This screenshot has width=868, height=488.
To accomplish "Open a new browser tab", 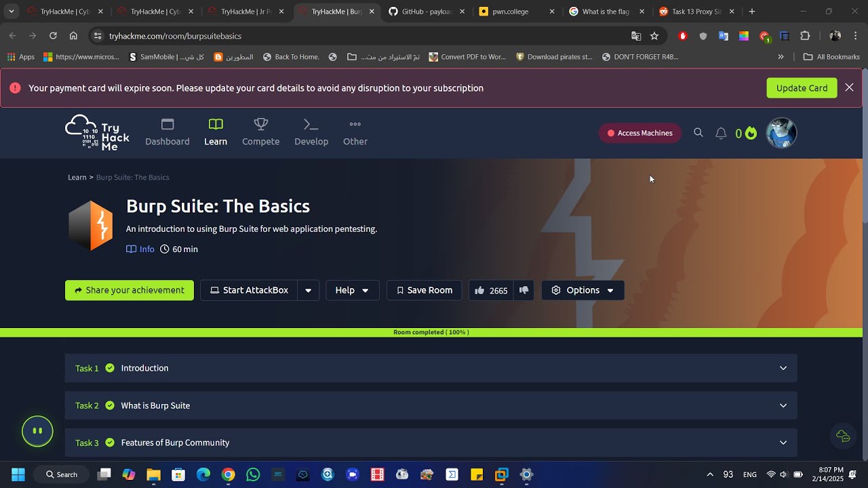I will tap(752, 12).
